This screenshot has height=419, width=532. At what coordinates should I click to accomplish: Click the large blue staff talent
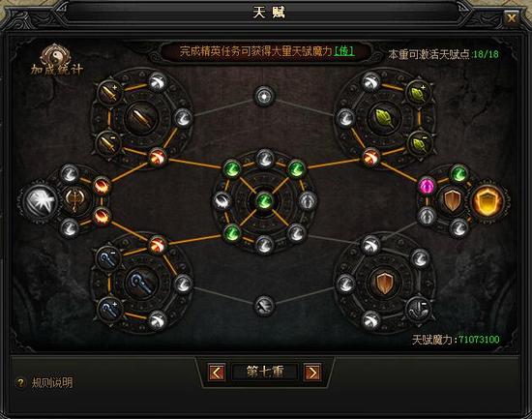pyautogui.click(x=141, y=283)
